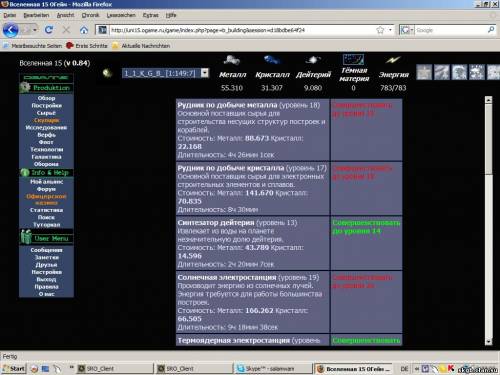This screenshot has height=375, width=500.
Task: Go to Firefox home page icon
Action: (84, 30)
